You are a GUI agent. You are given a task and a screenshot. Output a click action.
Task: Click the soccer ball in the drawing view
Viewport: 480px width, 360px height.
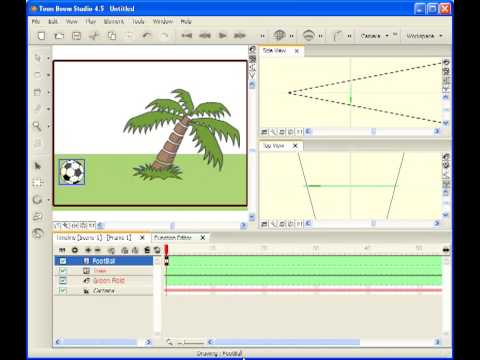pos(72,172)
